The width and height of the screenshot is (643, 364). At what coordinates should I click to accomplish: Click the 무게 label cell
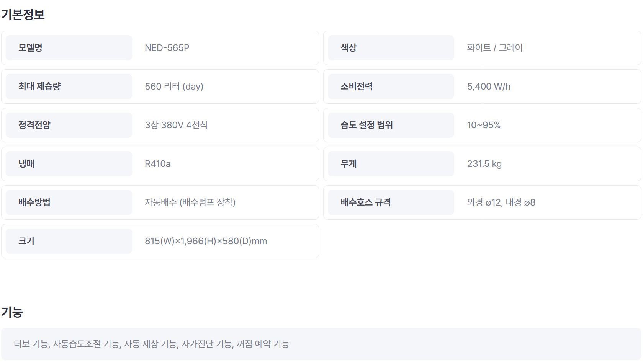391,164
